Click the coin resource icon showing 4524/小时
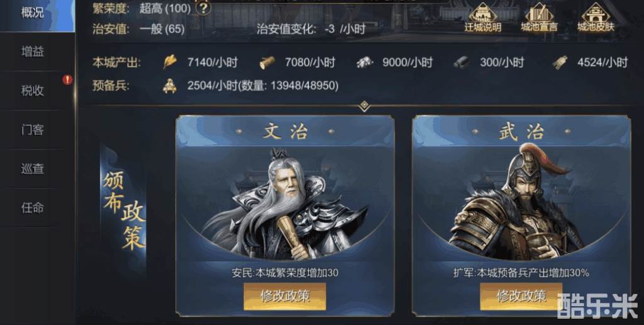 (x=559, y=62)
